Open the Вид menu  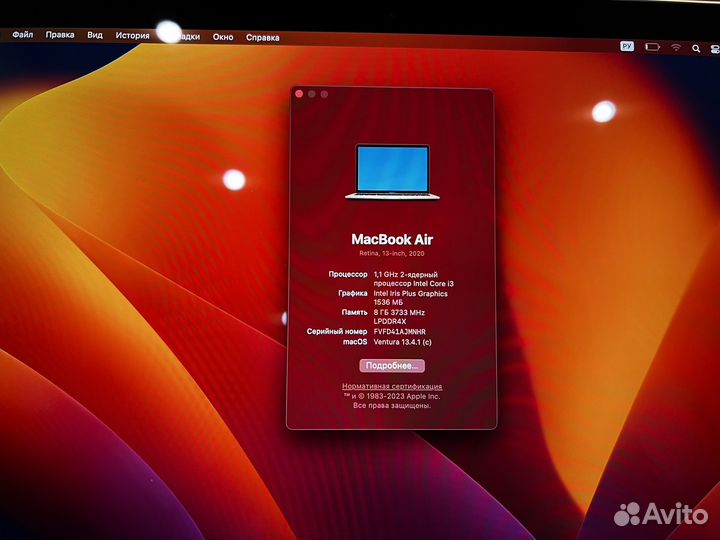(95, 35)
